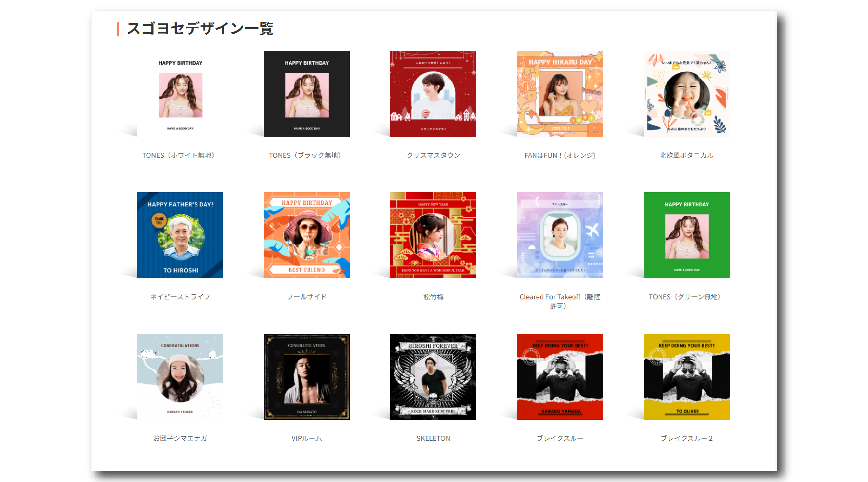
Task: Click the red Christmas Town design image
Action: pyautogui.click(x=433, y=94)
